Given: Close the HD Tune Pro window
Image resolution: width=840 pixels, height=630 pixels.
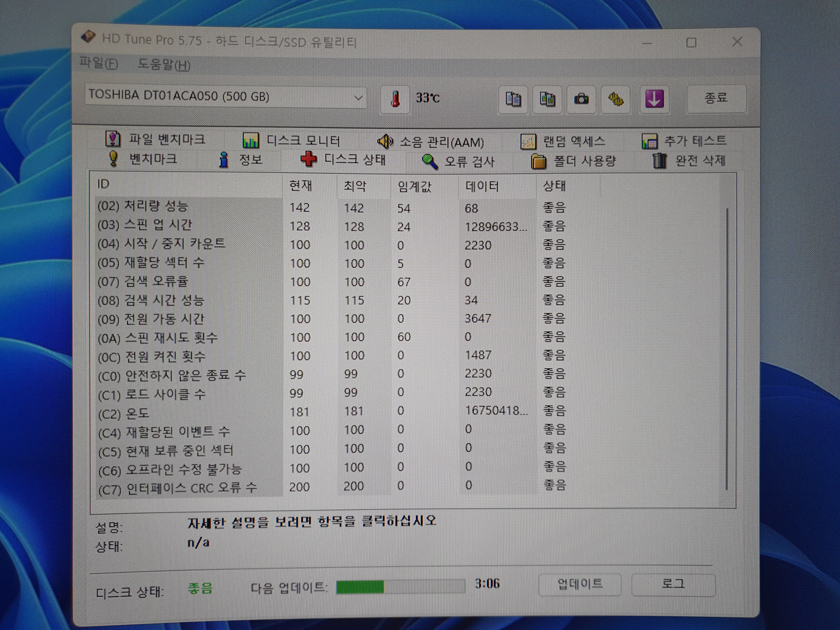Looking at the screenshot, I should pos(737,41).
